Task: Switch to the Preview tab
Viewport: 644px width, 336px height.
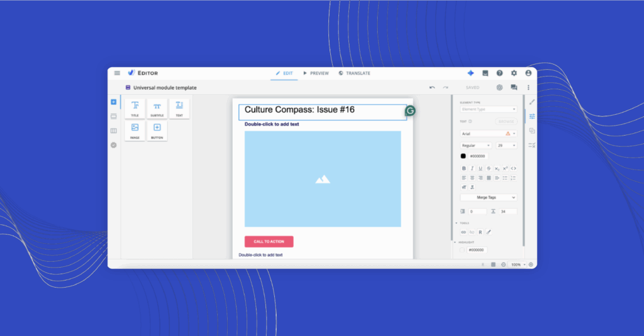Action: pos(316,73)
